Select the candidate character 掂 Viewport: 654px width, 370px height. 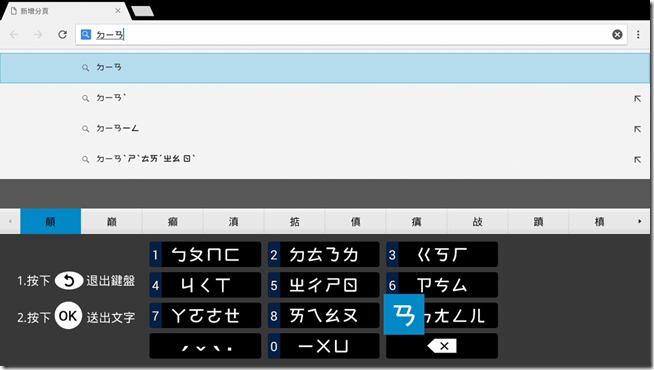(294, 221)
